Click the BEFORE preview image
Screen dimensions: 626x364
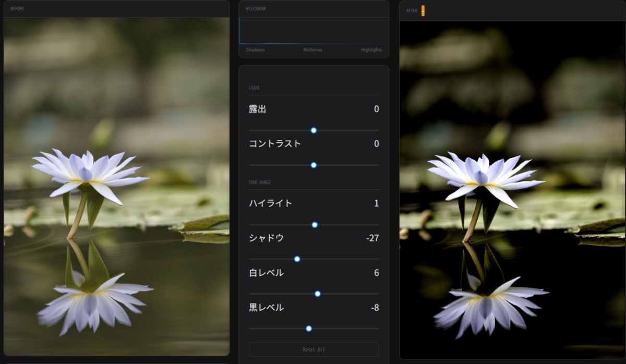(x=116, y=186)
